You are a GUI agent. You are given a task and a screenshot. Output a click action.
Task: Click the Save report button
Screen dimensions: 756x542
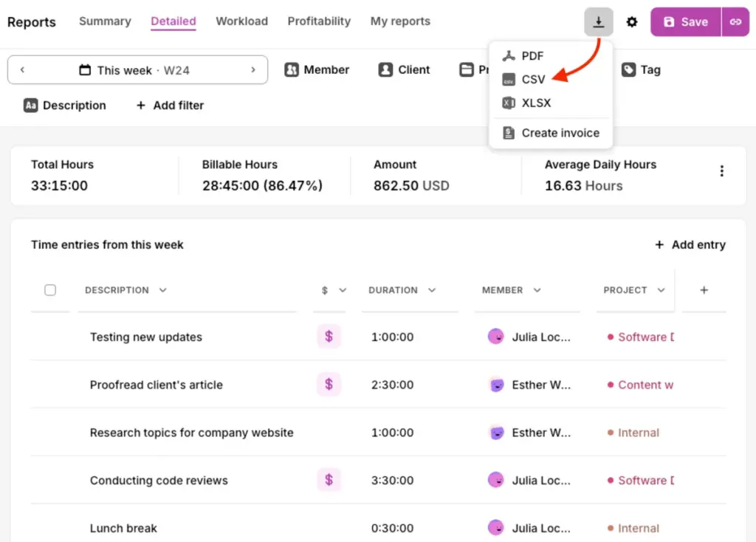686,21
